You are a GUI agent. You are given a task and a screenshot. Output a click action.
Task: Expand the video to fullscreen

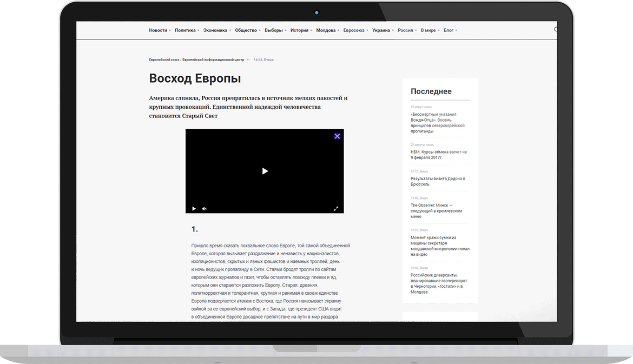click(x=335, y=209)
